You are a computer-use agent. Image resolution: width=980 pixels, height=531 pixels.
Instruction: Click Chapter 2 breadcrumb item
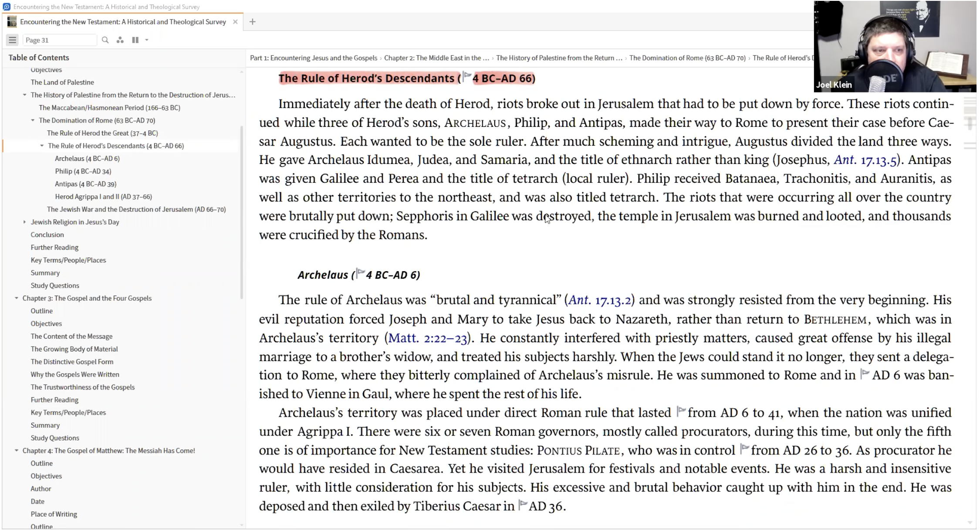[436, 58]
